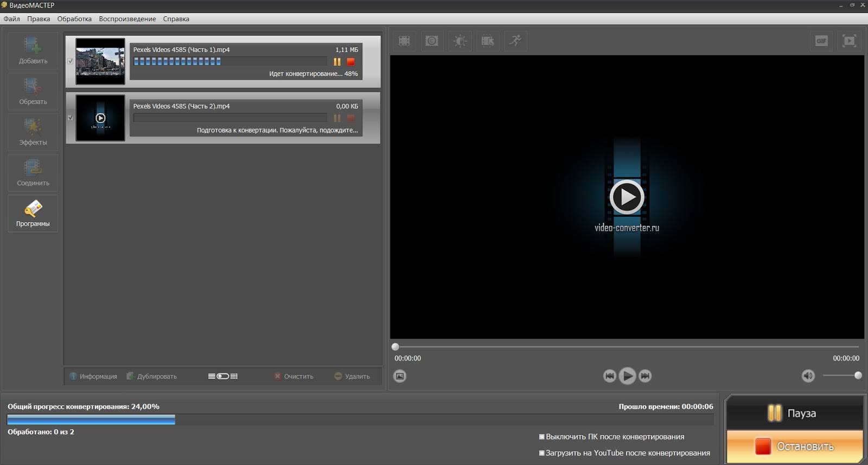
Task: Click the volume slider handle
Action: point(858,376)
